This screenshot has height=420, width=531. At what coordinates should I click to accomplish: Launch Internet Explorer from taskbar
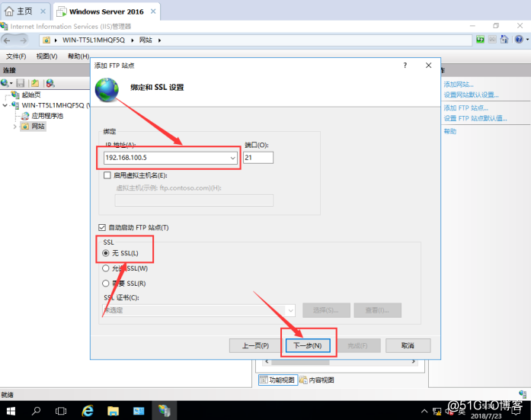click(88, 411)
